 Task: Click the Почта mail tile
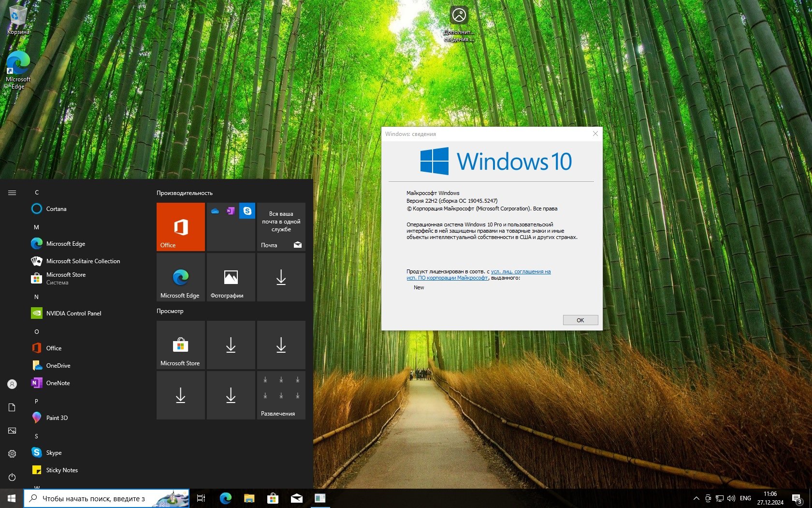tap(281, 226)
